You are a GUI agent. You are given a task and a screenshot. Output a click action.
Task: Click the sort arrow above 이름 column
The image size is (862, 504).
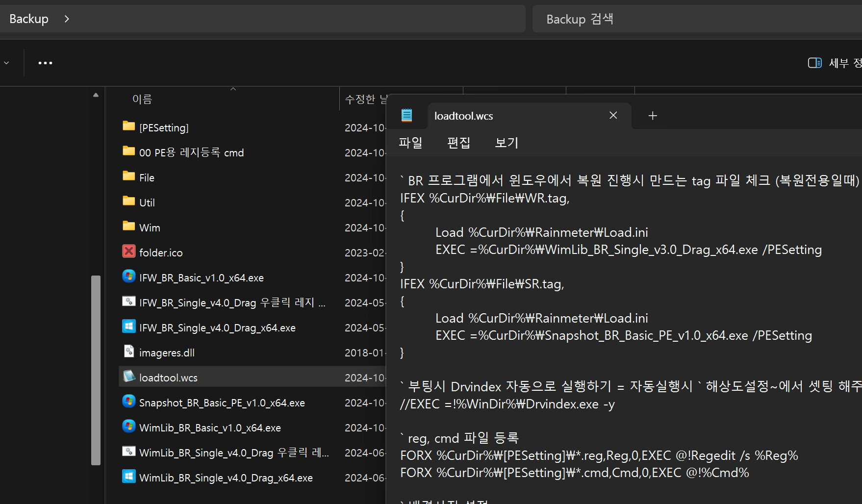233,89
